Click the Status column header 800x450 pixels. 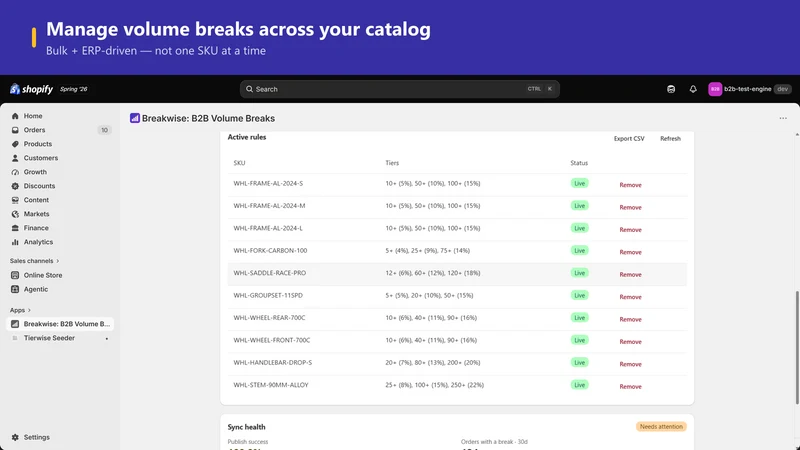point(579,163)
